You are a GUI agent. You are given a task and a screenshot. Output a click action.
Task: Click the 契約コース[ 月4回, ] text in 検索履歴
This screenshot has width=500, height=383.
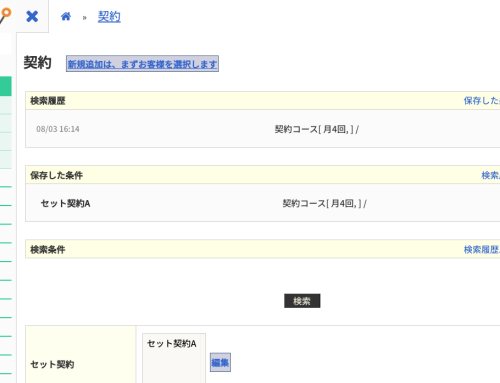coord(317,129)
